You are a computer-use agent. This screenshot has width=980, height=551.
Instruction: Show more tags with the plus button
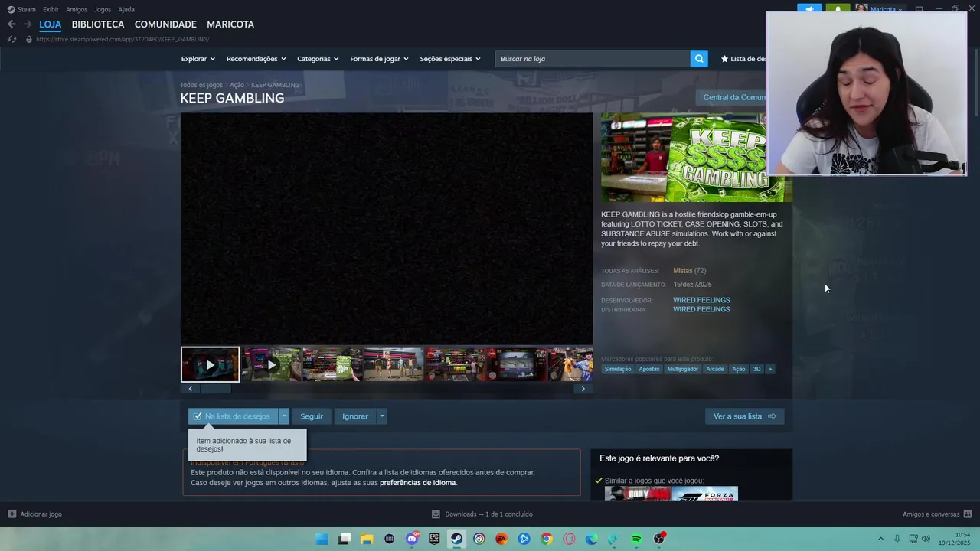tap(770, 369)
